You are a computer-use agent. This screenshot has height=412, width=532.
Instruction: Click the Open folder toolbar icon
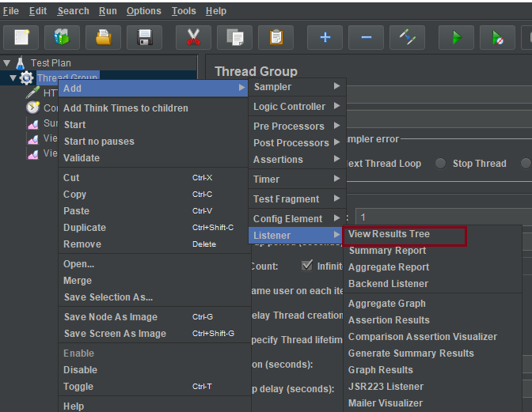click(x=103, y=37)
